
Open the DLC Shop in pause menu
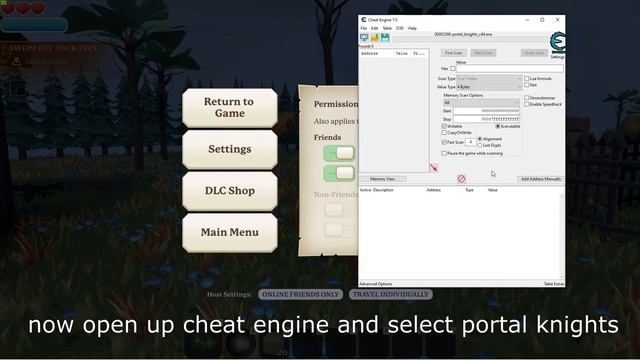[x=230, y=191]
